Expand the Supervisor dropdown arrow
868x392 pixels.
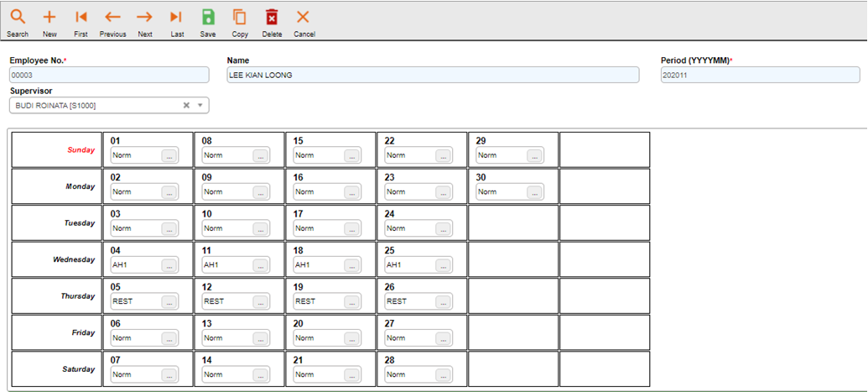tap(200, 106)
